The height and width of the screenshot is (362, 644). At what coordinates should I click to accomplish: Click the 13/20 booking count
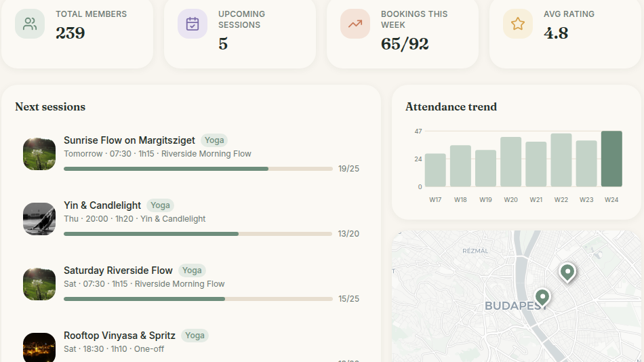click(x=348, y=233)
